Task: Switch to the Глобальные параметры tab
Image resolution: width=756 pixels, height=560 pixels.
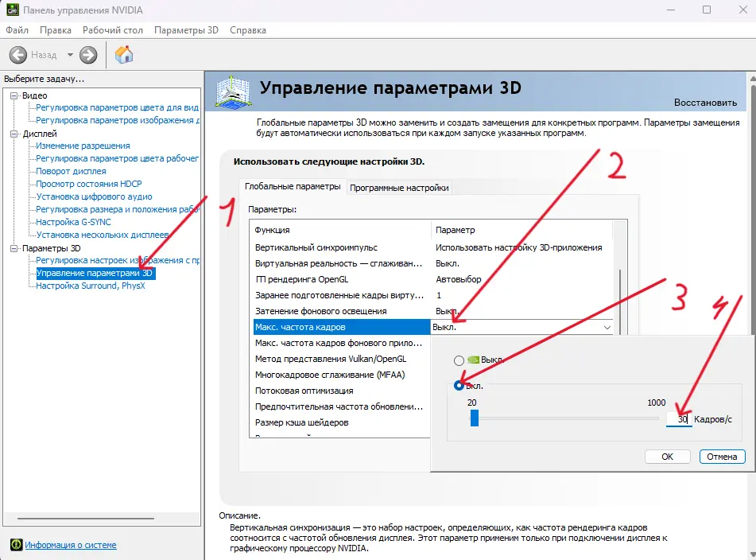Action: click(293, 186)
